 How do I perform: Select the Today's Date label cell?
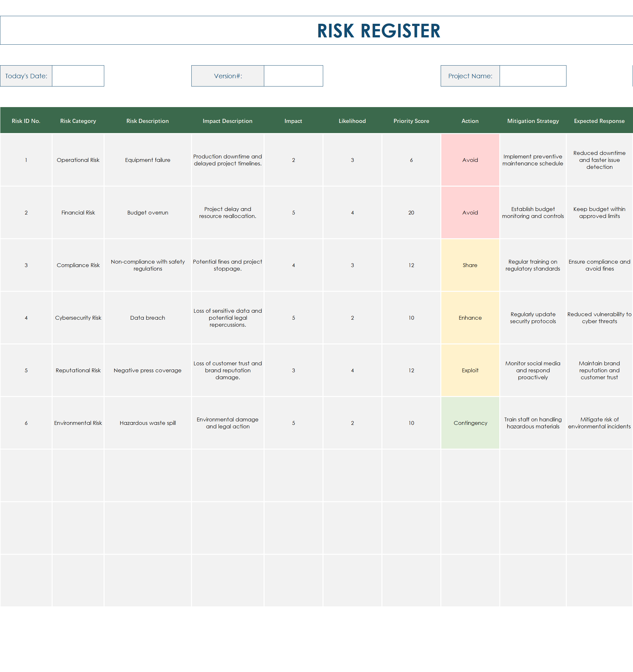(x=26, y=76)
